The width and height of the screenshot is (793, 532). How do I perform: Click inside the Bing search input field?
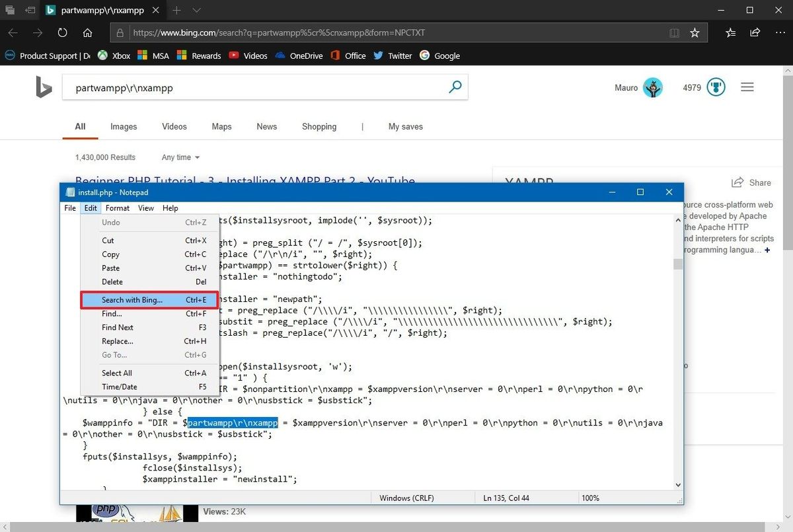[x=231, y=87]
